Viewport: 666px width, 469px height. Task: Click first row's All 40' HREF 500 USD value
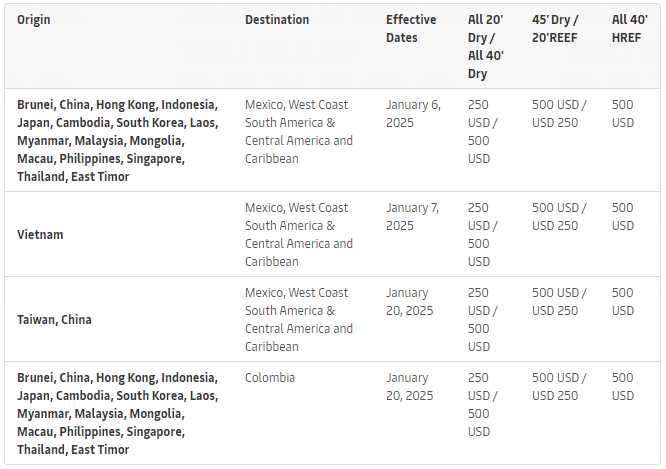coord(622,113)
